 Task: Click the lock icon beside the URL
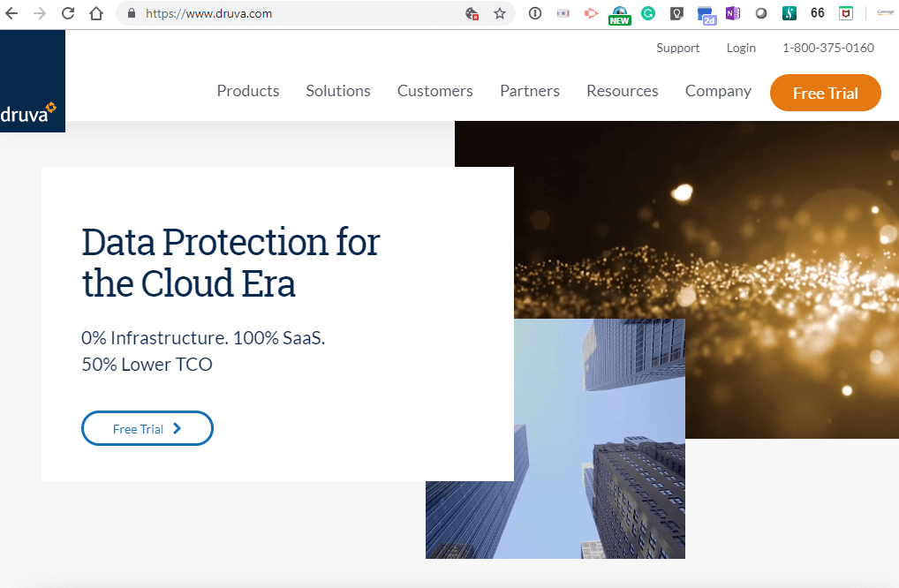coord(132,13)
